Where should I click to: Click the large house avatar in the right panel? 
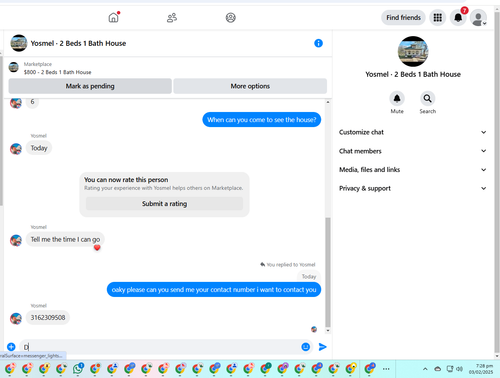[x=413, y=51]
